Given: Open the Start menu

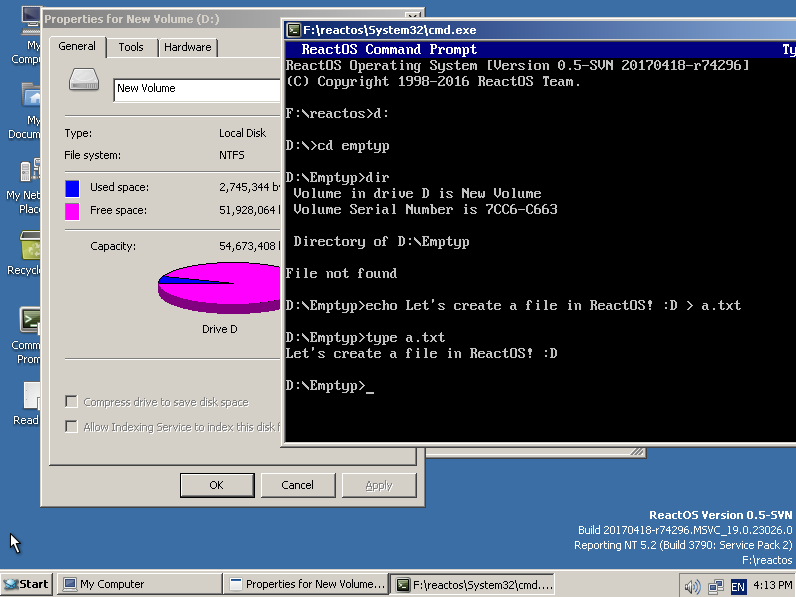Looking at the screenshot, I should coord(26,584).
